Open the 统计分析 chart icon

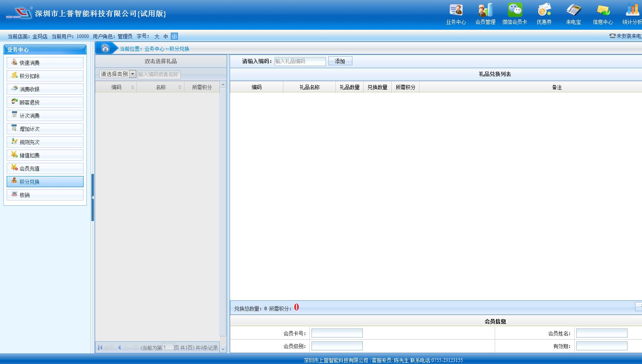coord(632,10)
